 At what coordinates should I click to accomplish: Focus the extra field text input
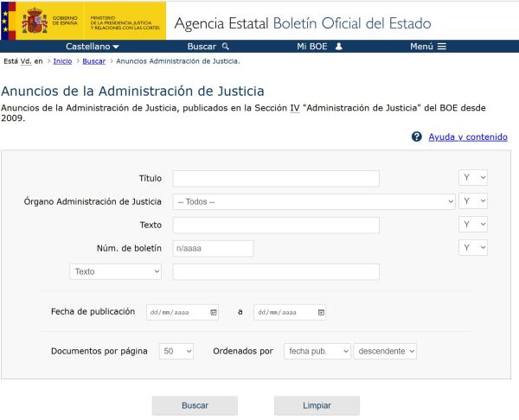[276, 272]
